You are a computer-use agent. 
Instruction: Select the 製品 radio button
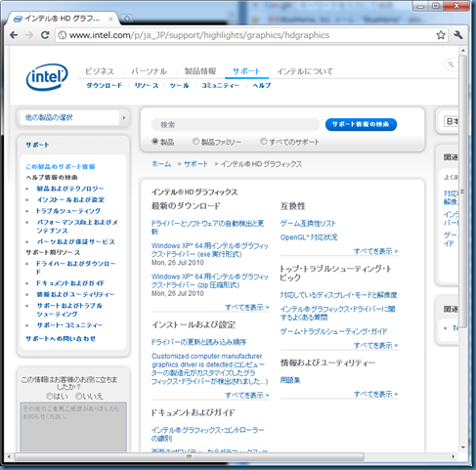coord(155,142)
